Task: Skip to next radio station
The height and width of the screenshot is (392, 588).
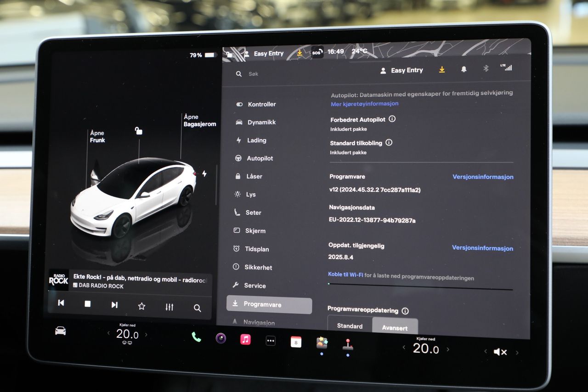Action: 114,305
